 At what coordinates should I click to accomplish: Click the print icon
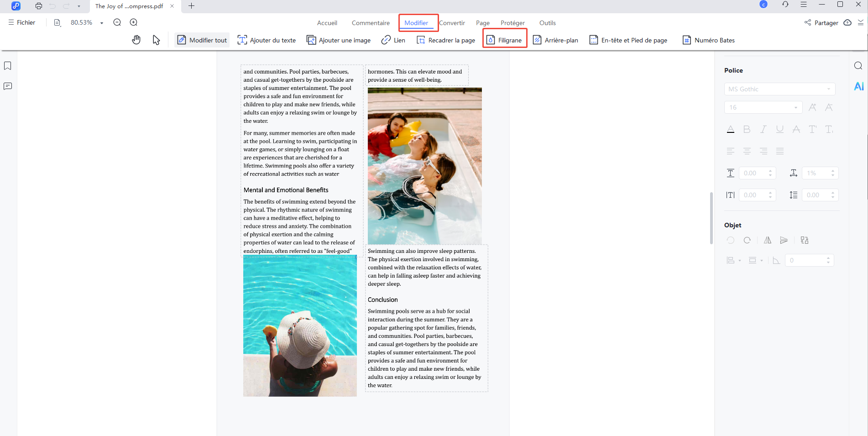(x=39, y=6)
